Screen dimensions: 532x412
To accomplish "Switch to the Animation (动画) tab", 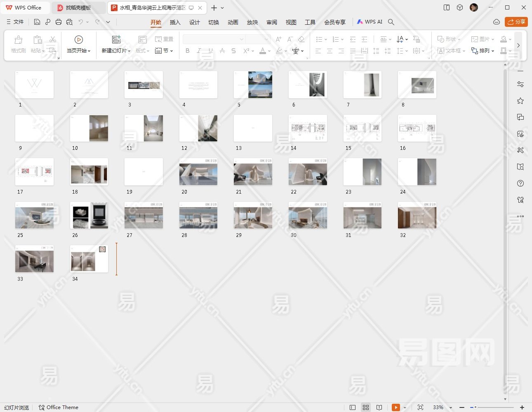I will click(233, 22).
